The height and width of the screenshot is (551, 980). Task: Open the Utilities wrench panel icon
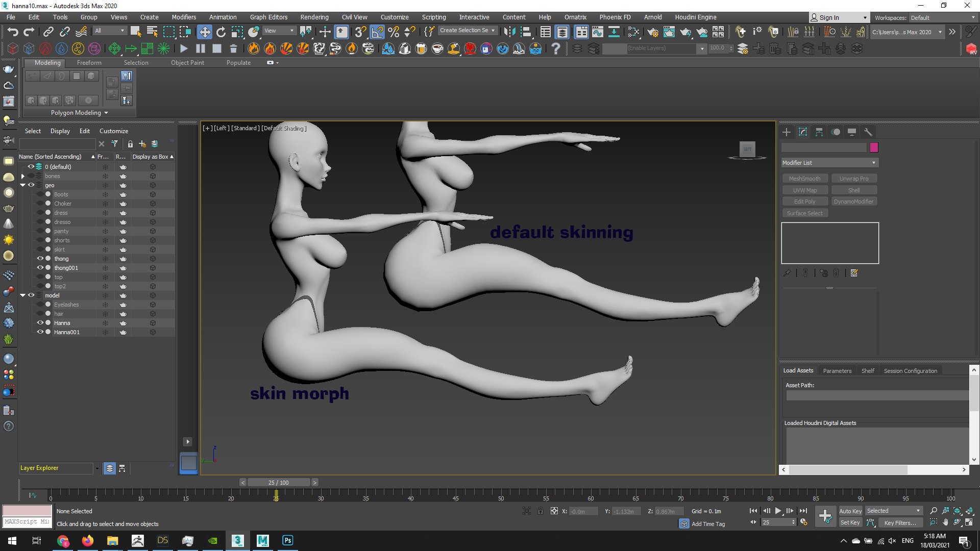point(868,132)
